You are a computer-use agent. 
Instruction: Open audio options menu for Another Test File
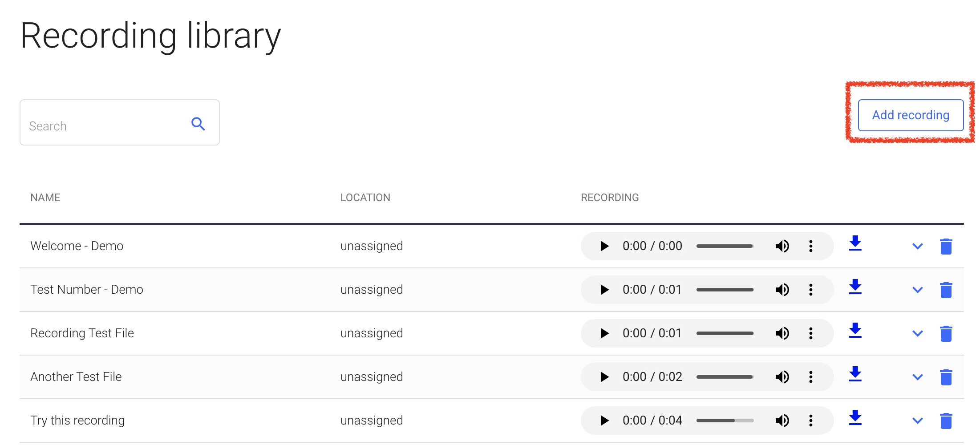point(811,377)
